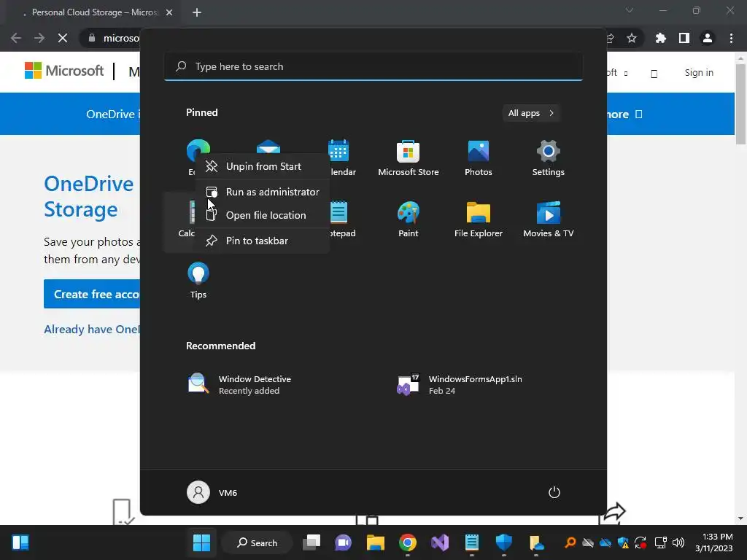Open Chrome profile avatar
This screenshot has height=560, width=747.
(x=708, y=38)
